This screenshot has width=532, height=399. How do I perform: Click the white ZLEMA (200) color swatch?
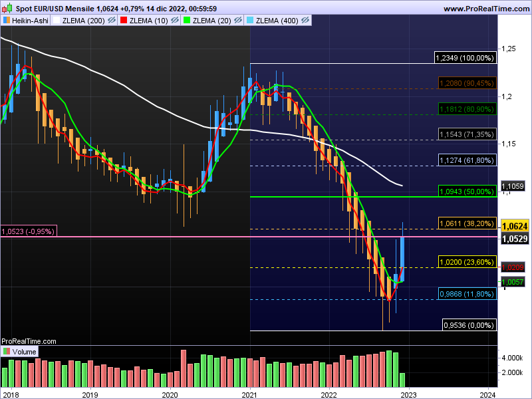57,21
